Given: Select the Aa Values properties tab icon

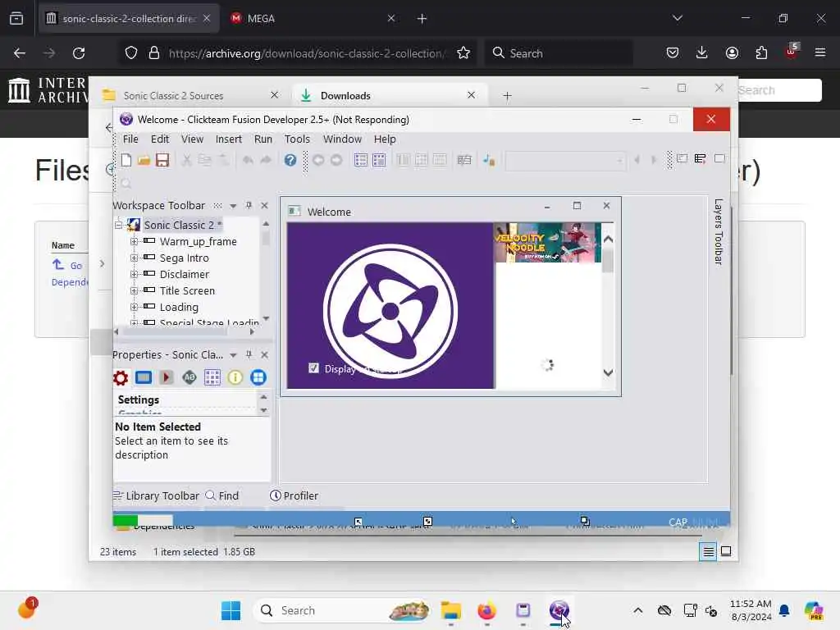Looking at the screenshot, I should click(x=189, y=377).
